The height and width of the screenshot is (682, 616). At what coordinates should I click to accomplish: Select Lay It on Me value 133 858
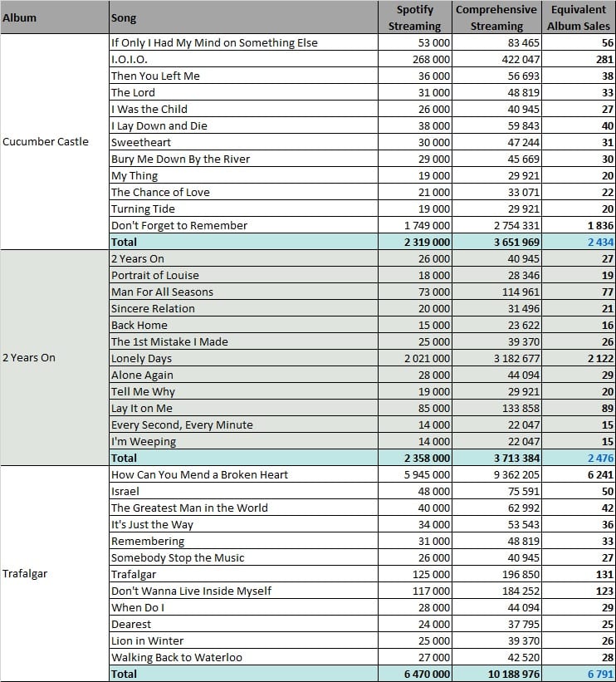coord(496,408)
